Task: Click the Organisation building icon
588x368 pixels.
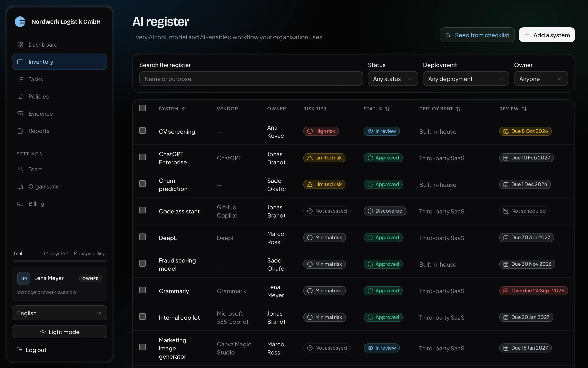Action: 20,186
